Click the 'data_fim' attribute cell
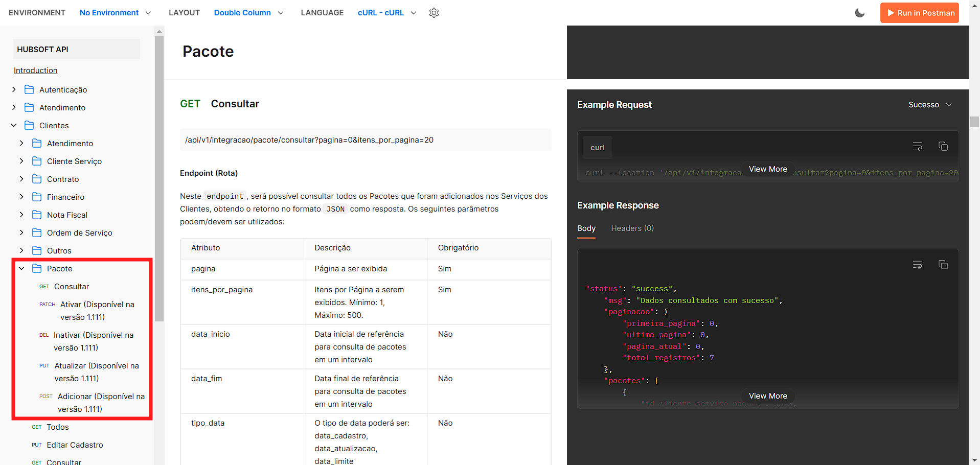980x465 pixels. pos(242,391)
